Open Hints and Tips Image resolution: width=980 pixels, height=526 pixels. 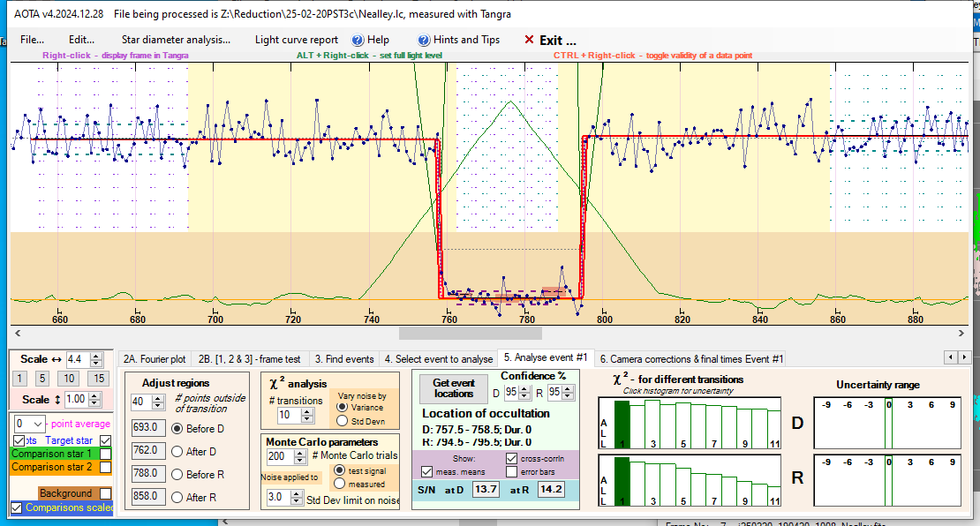459,40
